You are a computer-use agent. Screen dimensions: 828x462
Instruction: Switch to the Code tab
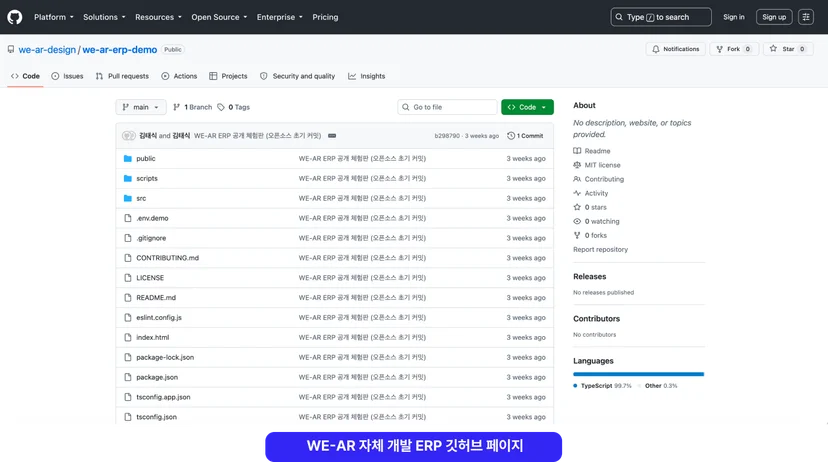tap(25, 76)
